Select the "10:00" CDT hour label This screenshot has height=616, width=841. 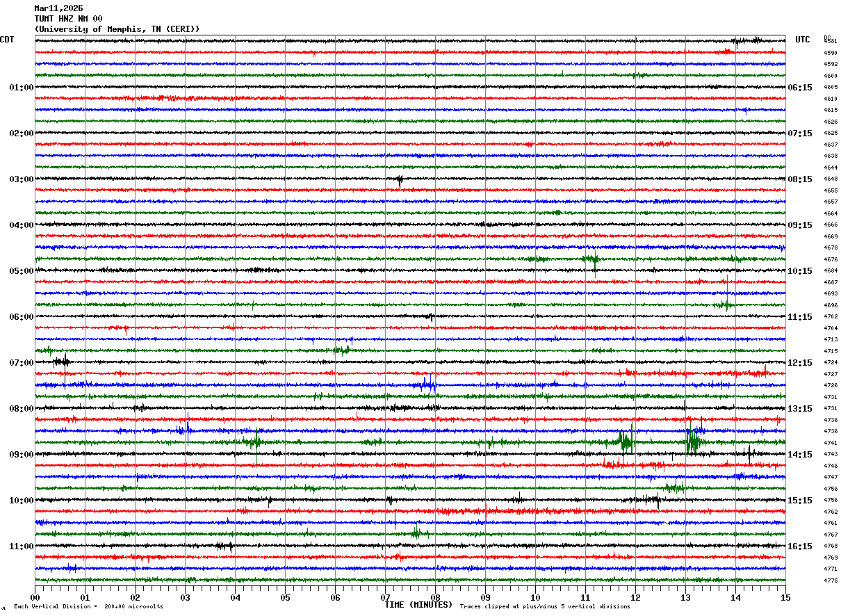coord(22,501)
